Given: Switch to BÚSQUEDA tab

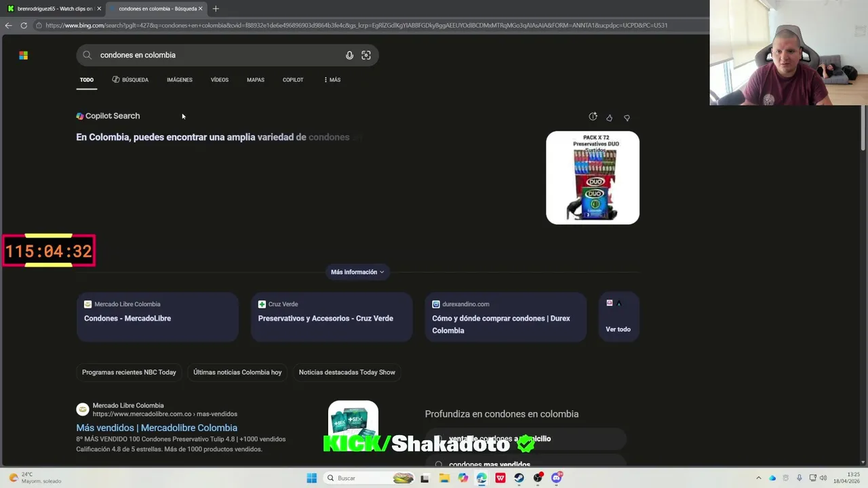Looking at the screenshot, I should (x=130, y=80).
